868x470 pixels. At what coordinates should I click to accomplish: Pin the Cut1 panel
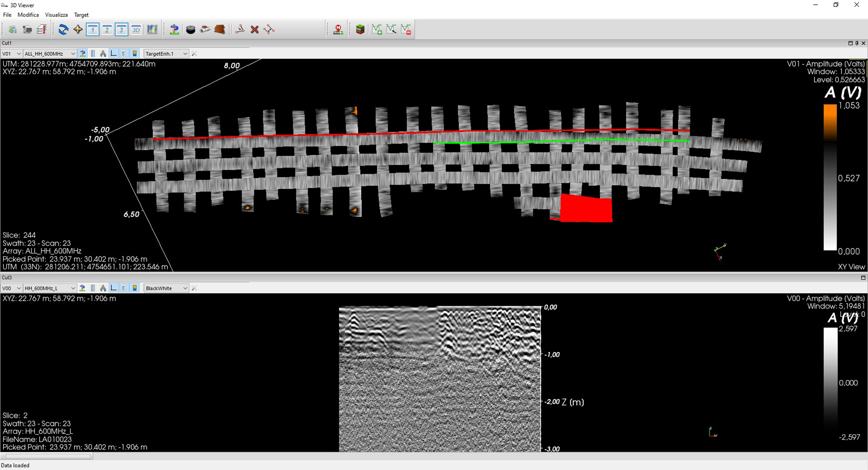coord(857,43)
